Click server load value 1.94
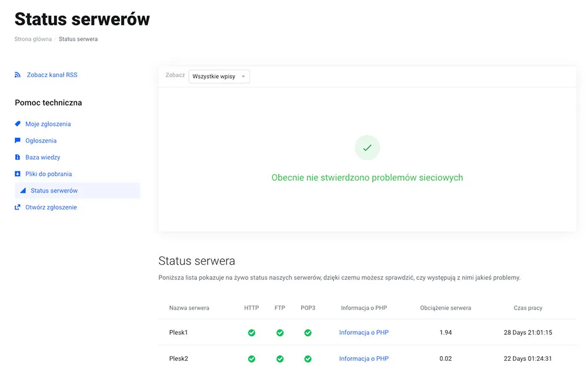 [x=446, y=333]
